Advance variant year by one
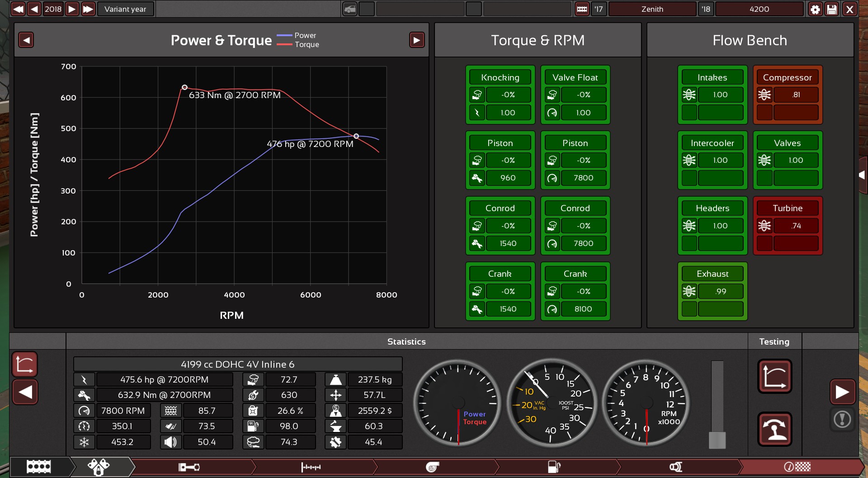868x478 pixels. pyautogui.click(x=72, y=9)
